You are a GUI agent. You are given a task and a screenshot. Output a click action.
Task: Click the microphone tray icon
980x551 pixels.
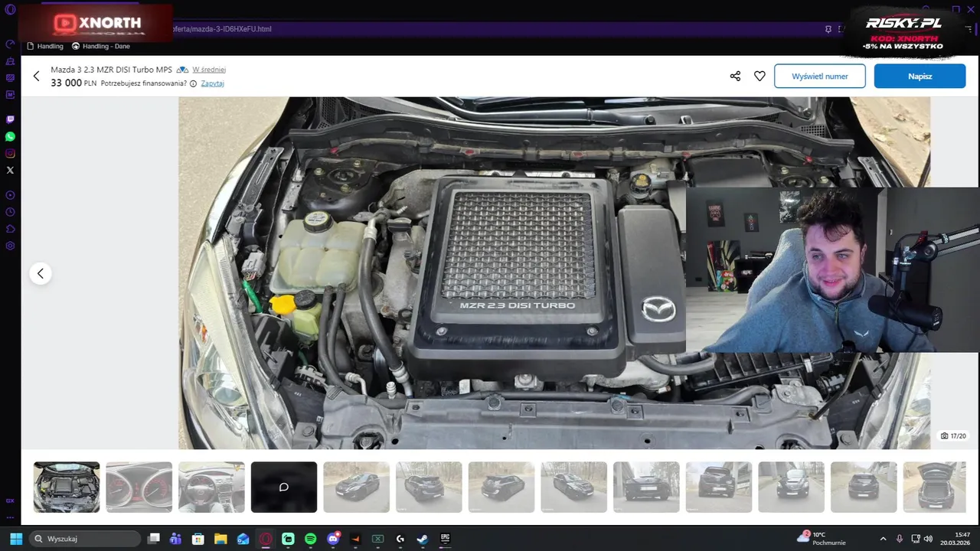900,539
